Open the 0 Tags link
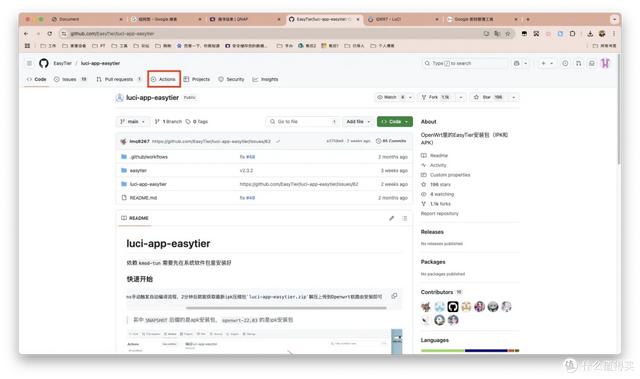Viewport: 640px width, 379px height. point(197,122)
